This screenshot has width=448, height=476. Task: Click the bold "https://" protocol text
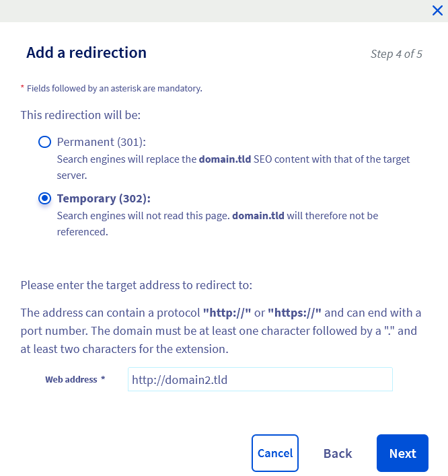tap(295, 313)
